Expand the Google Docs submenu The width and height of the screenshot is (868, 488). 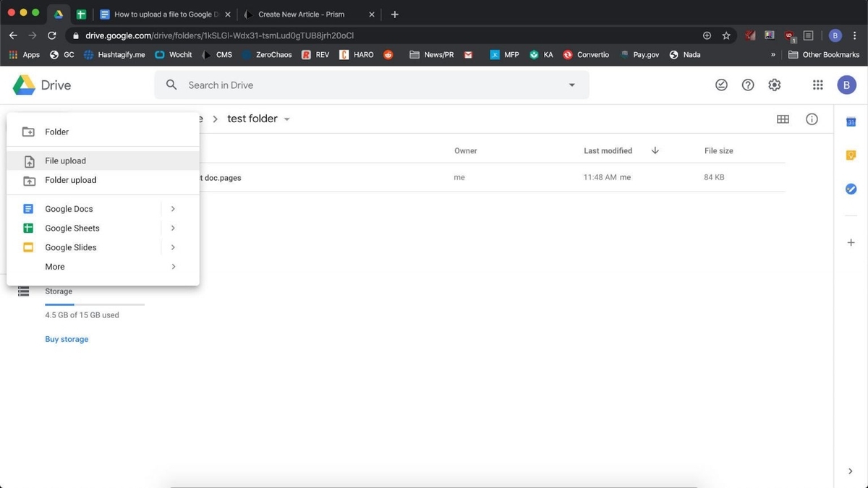[173, 208]
